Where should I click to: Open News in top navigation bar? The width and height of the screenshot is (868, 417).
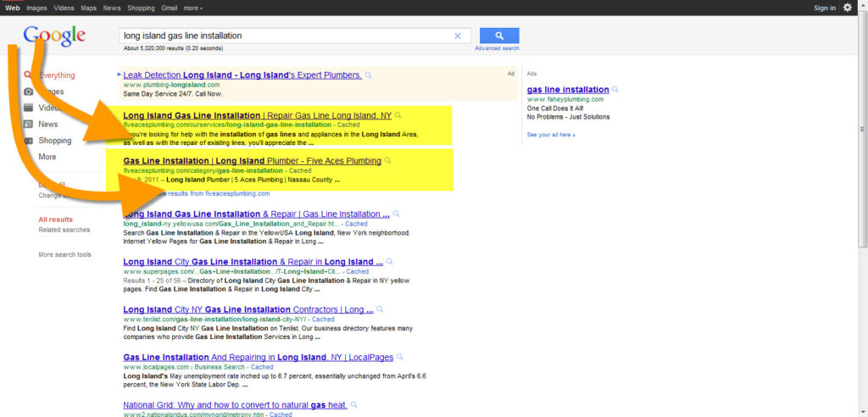[112, 8]
